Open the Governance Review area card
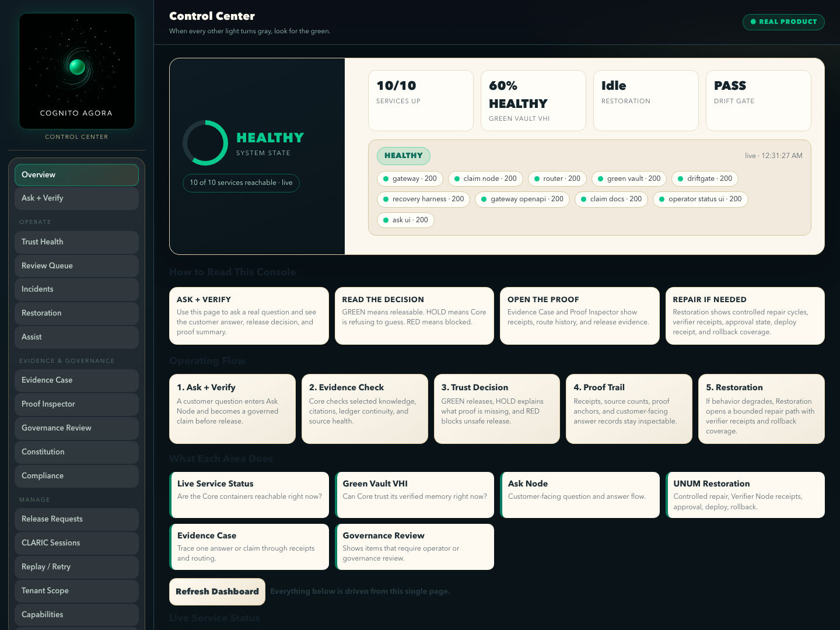840x630 pixels. tap(415, 547)
